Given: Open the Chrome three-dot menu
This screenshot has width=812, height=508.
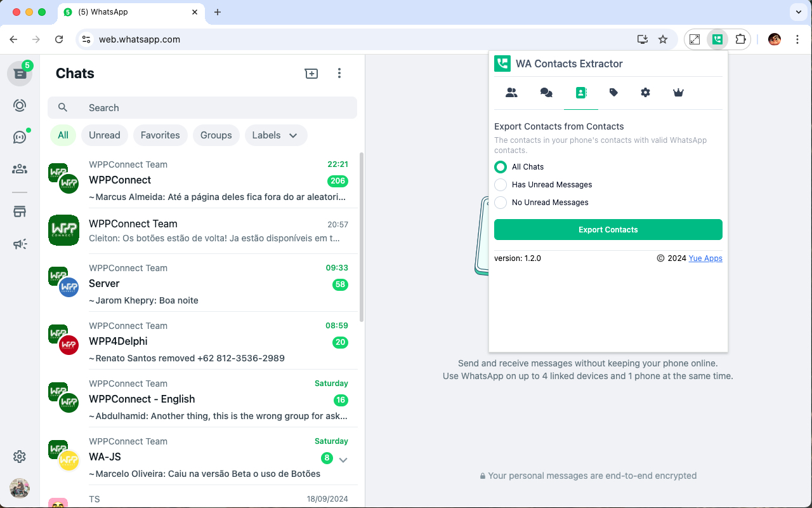Looking at the screenshot, I should coord(797,39).
